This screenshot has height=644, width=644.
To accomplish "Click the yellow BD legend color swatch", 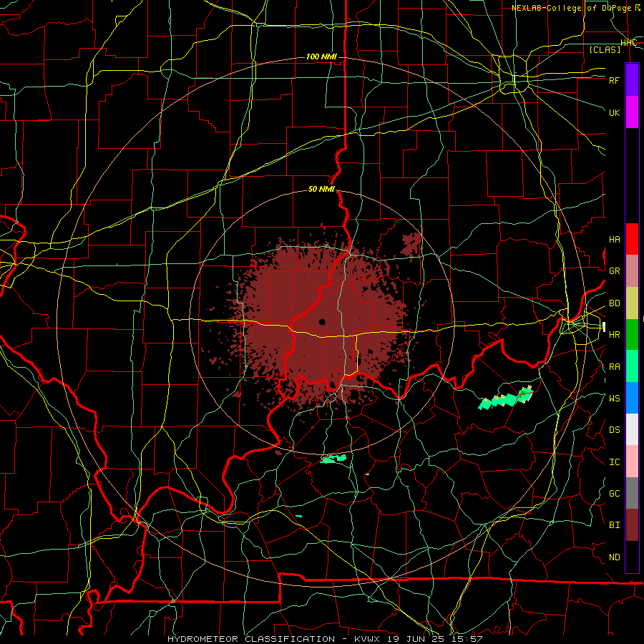I will (x=632, y=303).
